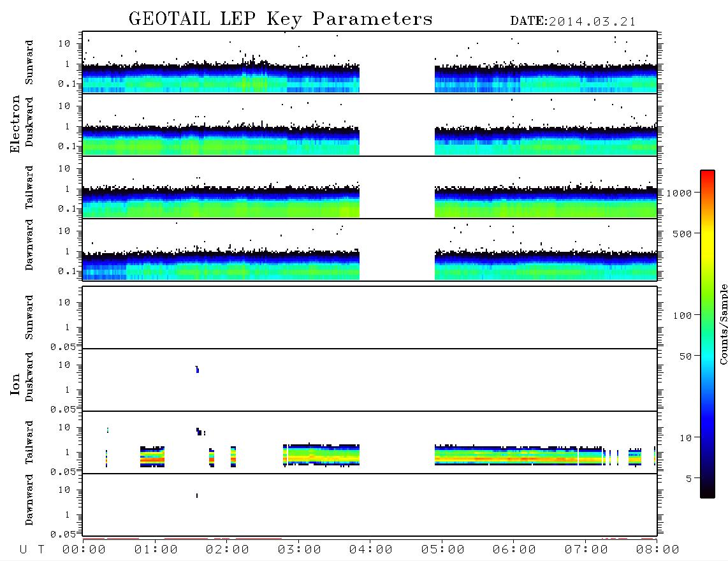Viewport: 728px width, 561px height.
Task: Select the 07:00 time tick label
Action: (x=586, y=550)
